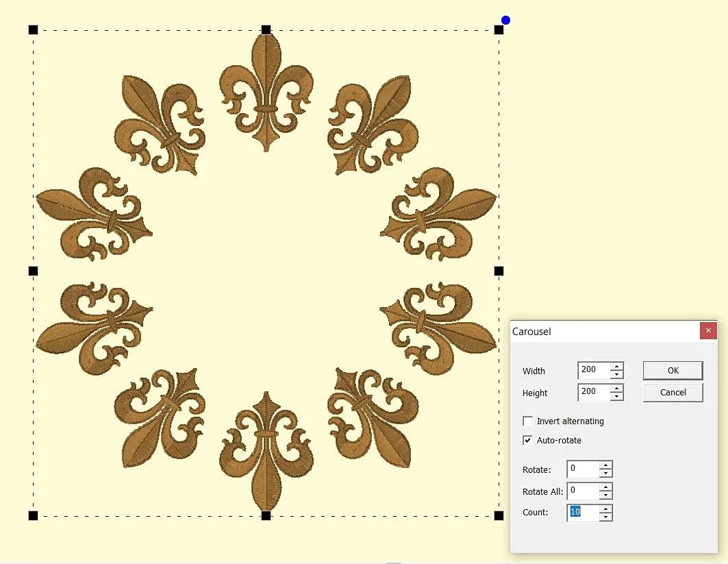
Task: Click the blue rotation handle above the selection
Action: coord(505,20)
